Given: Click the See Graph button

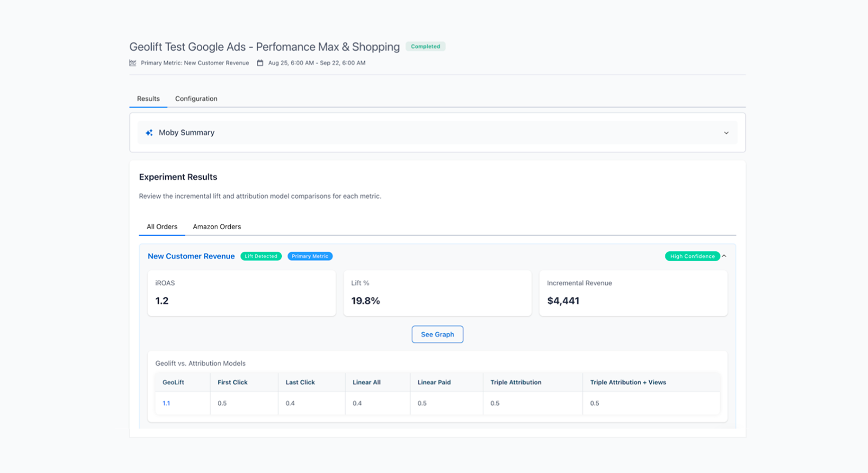Looking at the screenshot, I should coord(438,334).
